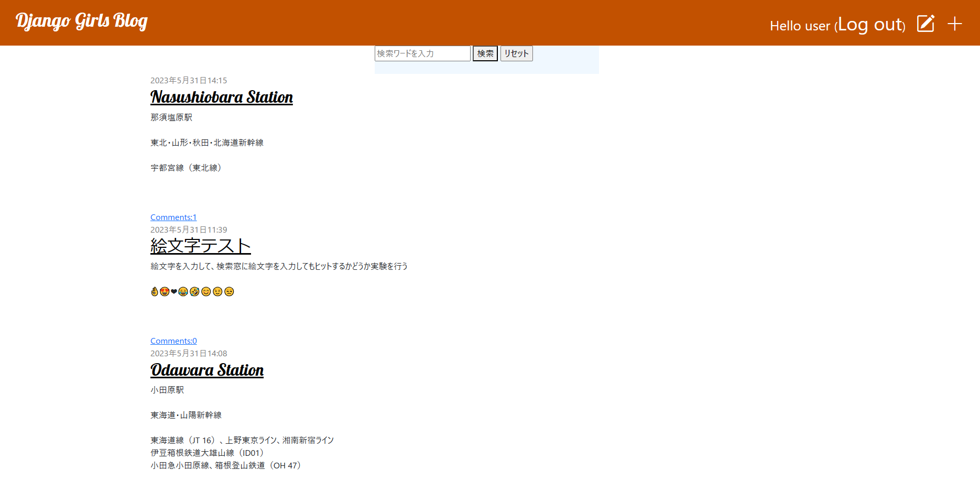This screenshot has height=492, width=980.
Task: Click the plus symbol in the top bar
Action: point(955,23)
